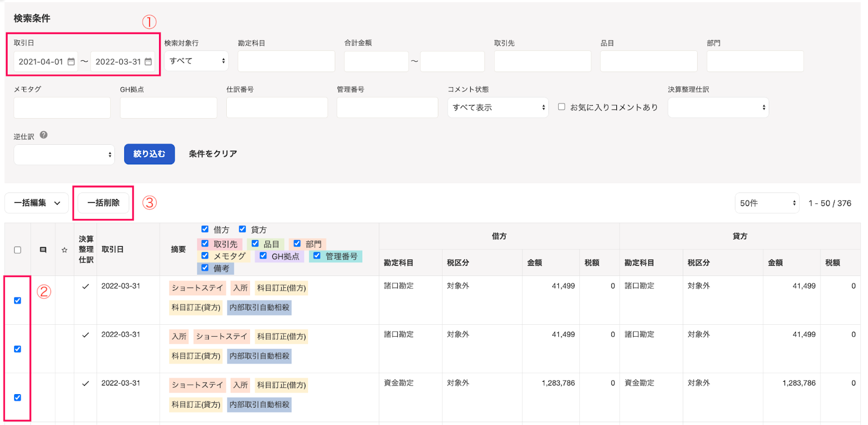Click 資金勘定 in debit 勘定科目 column
The height and width of the screenshot is (425, 868).
pos(399,383)
